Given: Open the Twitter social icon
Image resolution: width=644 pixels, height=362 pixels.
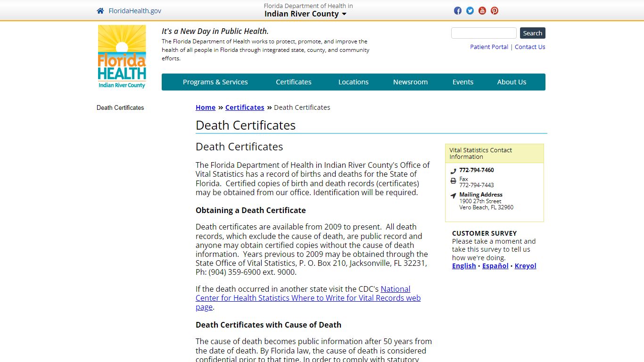Looking at the screenshot, I should [470, 11].
